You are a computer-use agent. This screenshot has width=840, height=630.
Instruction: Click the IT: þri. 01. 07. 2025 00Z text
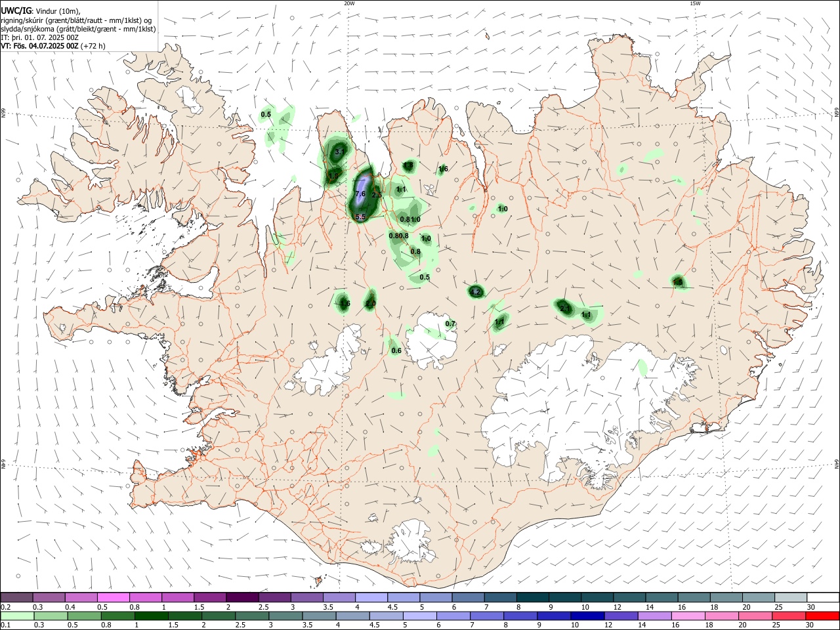pos(39,37)
